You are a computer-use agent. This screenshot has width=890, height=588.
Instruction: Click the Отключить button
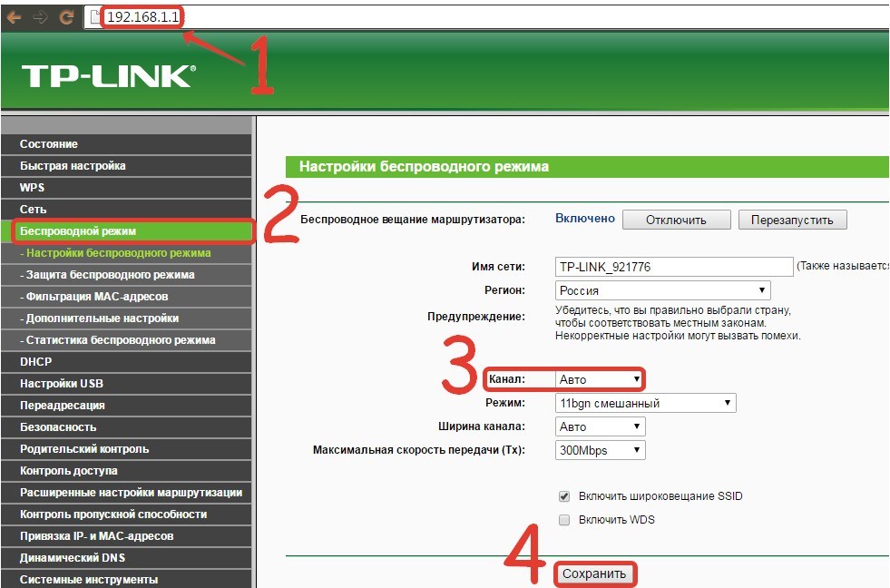click(x=676, y=220)
